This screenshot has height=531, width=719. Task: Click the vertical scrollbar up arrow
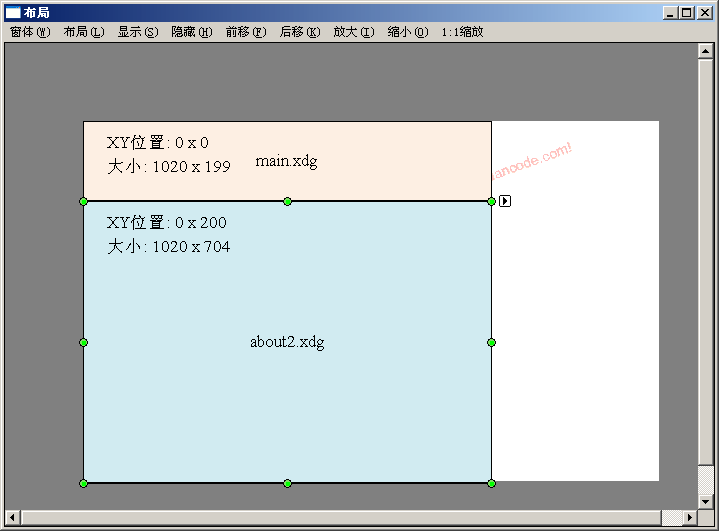pyautogui.click(x=706, y=51)
